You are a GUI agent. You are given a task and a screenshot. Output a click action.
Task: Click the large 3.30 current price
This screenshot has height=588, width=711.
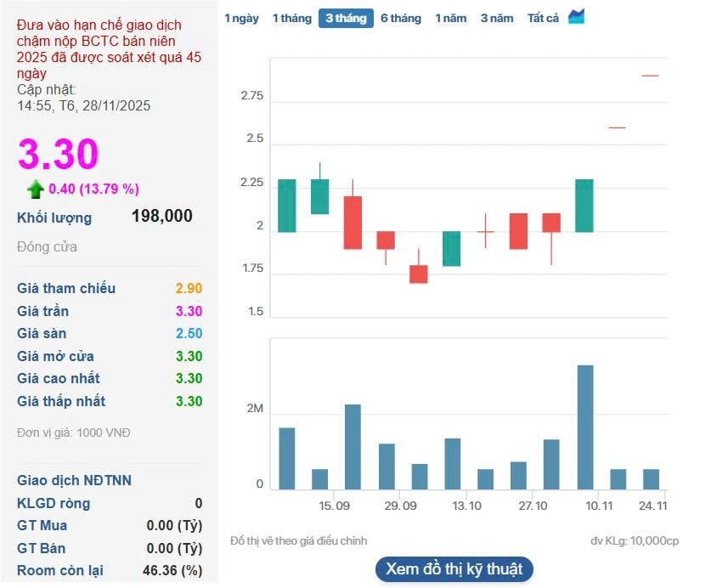[x=59, y=155]
